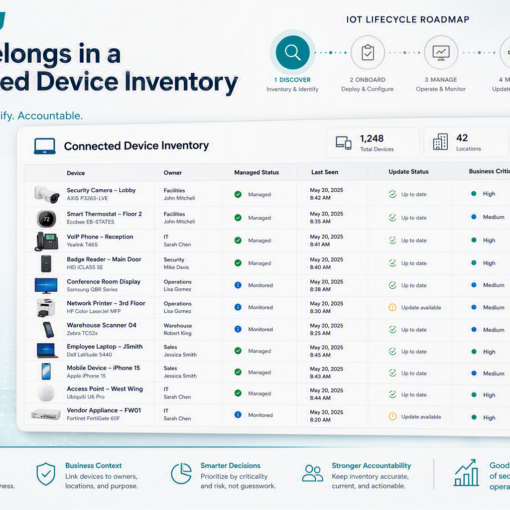
Task: Sort by the Device column header
Action: click(x=76, y=173)
